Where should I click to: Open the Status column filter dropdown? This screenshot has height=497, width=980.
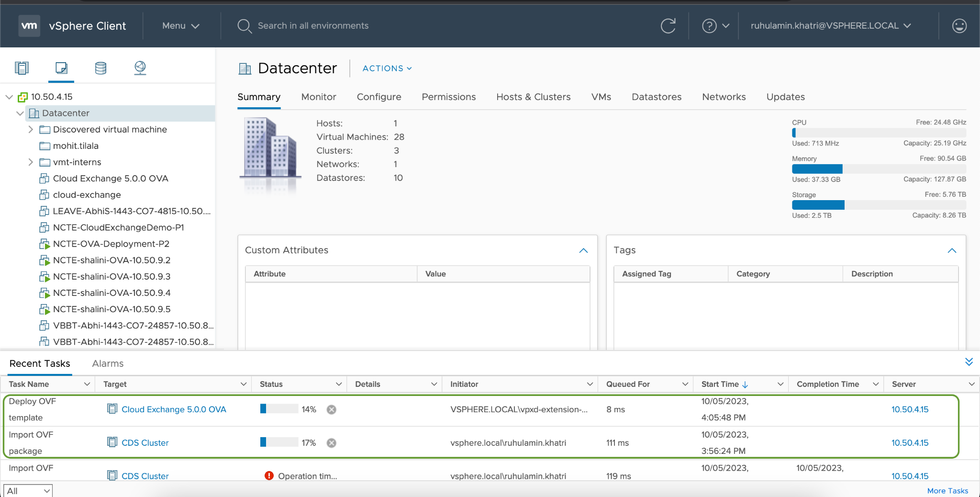pos(339,384)
